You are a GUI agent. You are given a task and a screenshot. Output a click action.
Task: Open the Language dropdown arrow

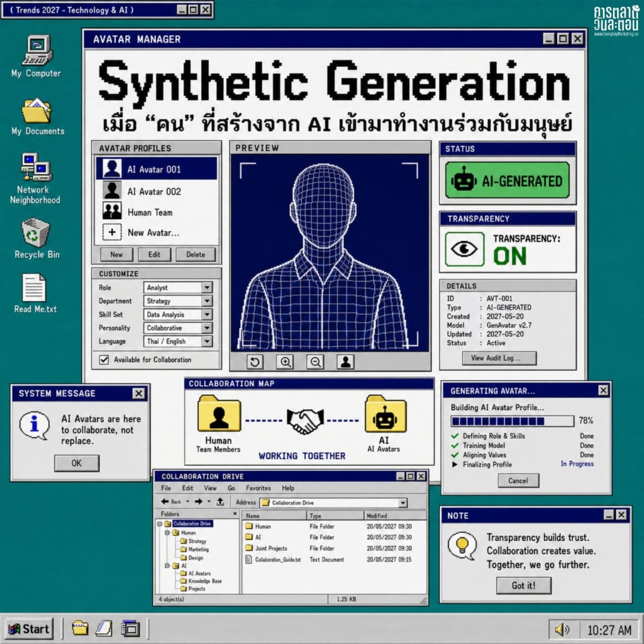(x=207, y=341)
